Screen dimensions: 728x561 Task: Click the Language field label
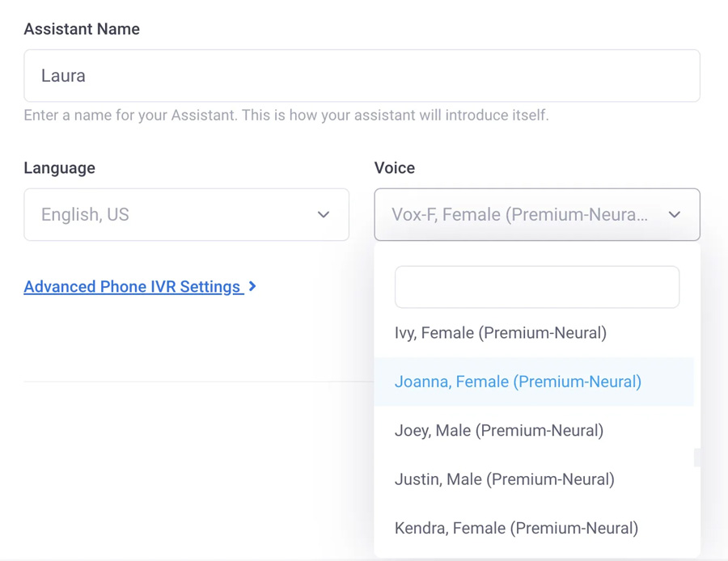click(59, 168)
